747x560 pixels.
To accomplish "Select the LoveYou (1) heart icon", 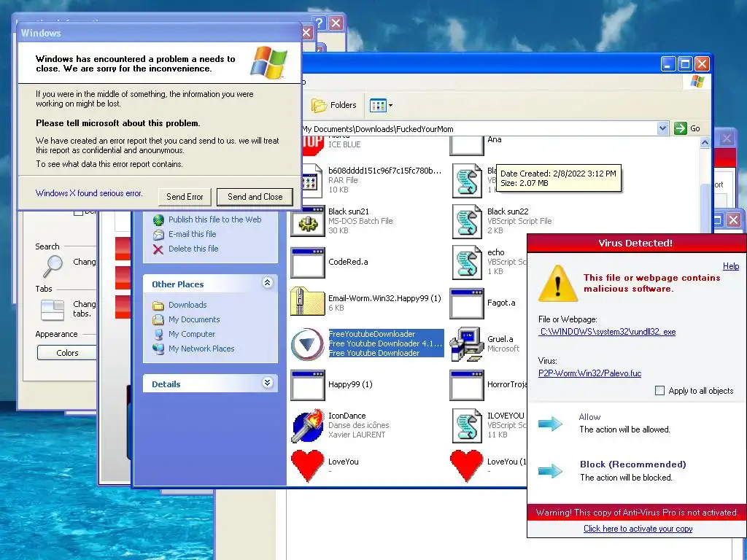I will (x=467, y=466).
